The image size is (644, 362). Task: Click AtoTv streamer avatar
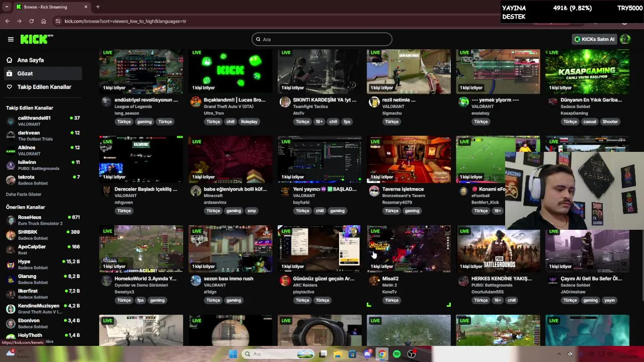[285, 102]
